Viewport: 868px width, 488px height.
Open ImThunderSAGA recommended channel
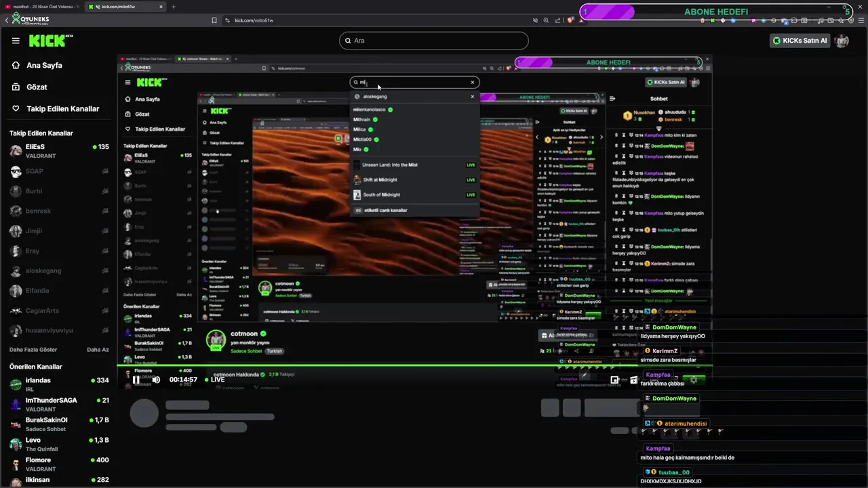point(59,404)
